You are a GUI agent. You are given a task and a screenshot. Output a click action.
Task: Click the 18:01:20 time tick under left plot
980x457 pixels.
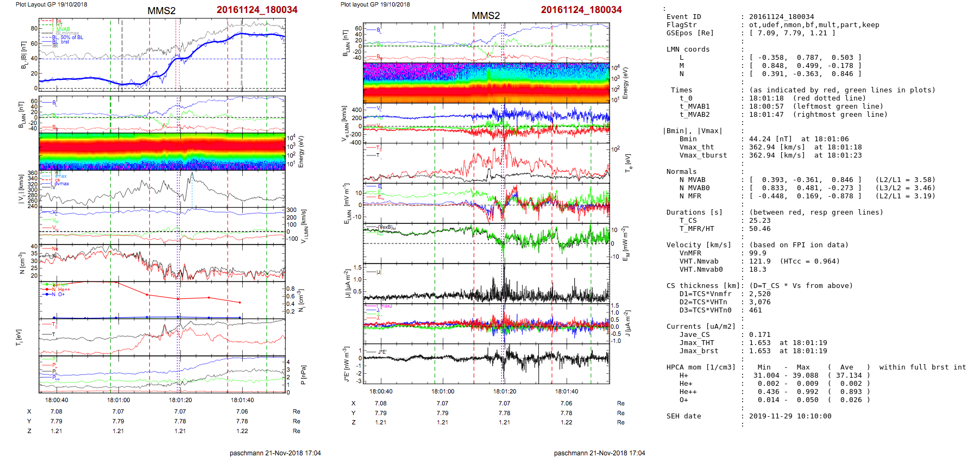coord(180,400)
